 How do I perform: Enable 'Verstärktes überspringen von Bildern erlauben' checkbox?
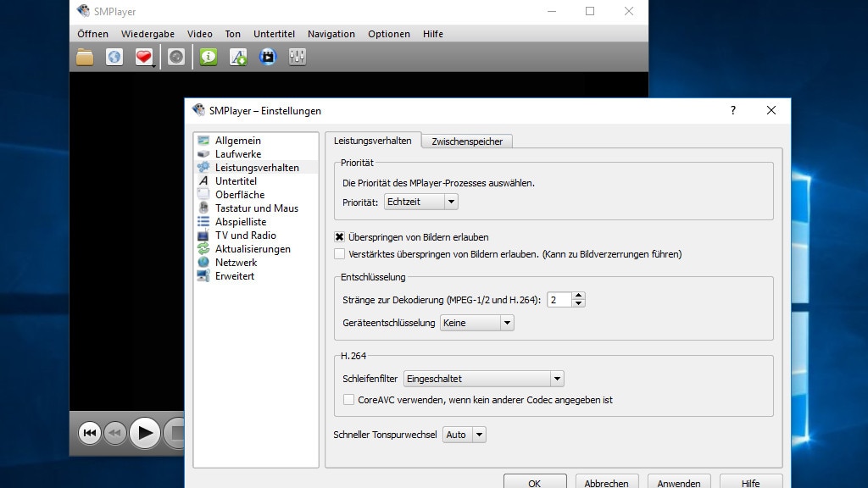(339, 254)
